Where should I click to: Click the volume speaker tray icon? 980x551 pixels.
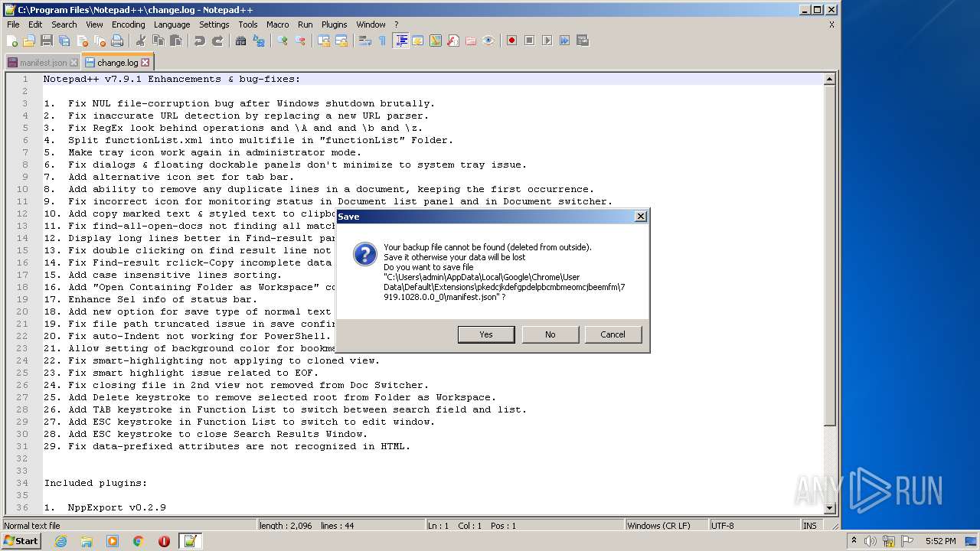click(871, 541)
